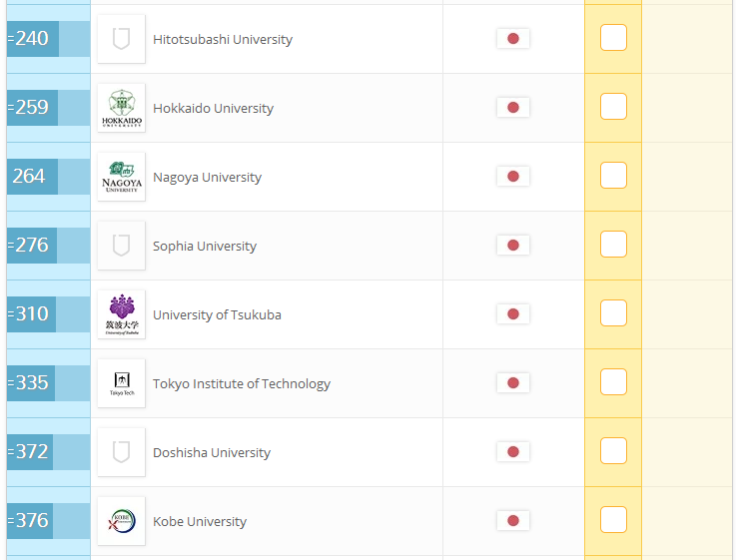Toggle the checkbox next to Sophia University
This screenshot has width=736, height=560.
click(x=613, y=245)
